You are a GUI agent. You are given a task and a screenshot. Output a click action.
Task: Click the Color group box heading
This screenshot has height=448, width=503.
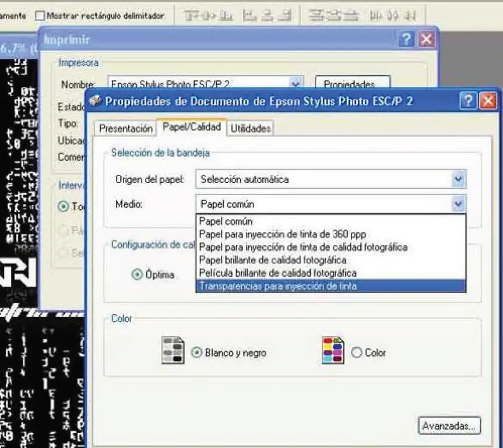click(121, 319)
